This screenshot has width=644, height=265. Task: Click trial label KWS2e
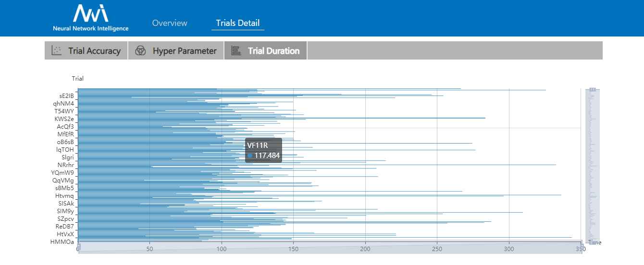point(64,119)
